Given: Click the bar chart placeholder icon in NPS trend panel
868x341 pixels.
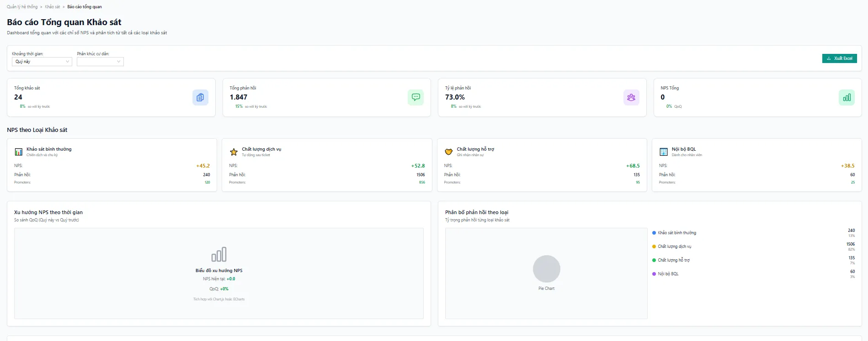Looking at the screenshot, I should (x=219, y=254).
